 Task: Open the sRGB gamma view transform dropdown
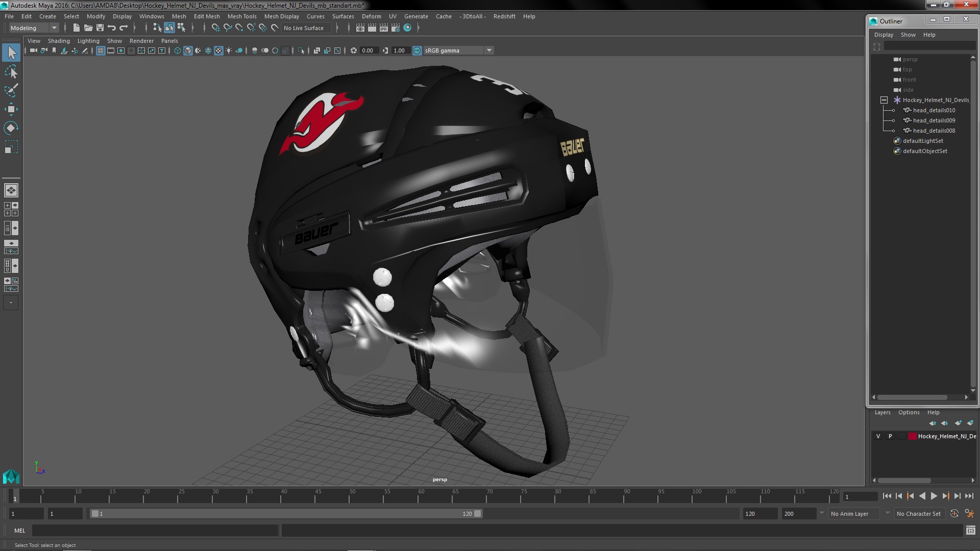[458, 51]
